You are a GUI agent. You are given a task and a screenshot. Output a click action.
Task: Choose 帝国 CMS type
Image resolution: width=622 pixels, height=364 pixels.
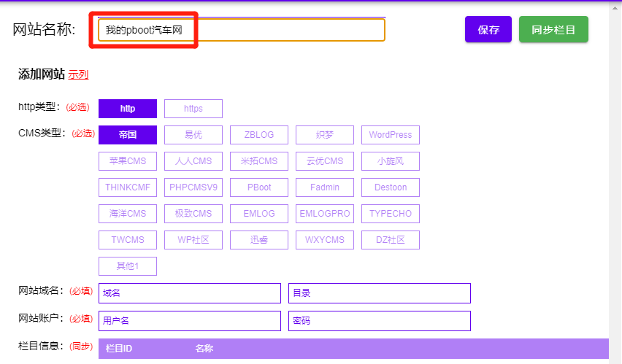pos(128,135)
